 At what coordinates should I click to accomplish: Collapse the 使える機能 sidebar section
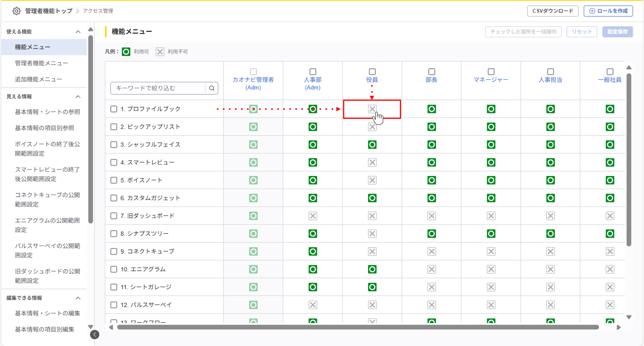78,32
